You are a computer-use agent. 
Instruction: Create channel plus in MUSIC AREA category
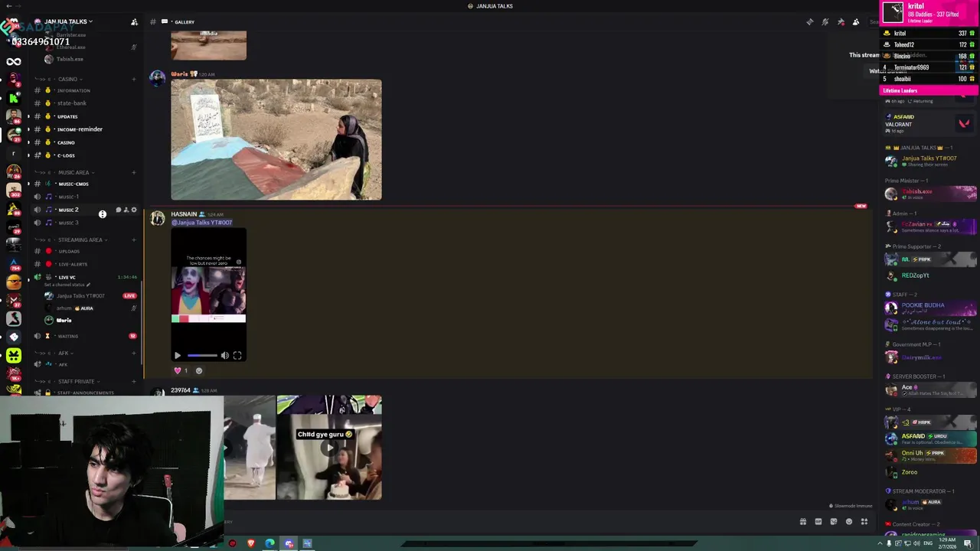point(133,172)
